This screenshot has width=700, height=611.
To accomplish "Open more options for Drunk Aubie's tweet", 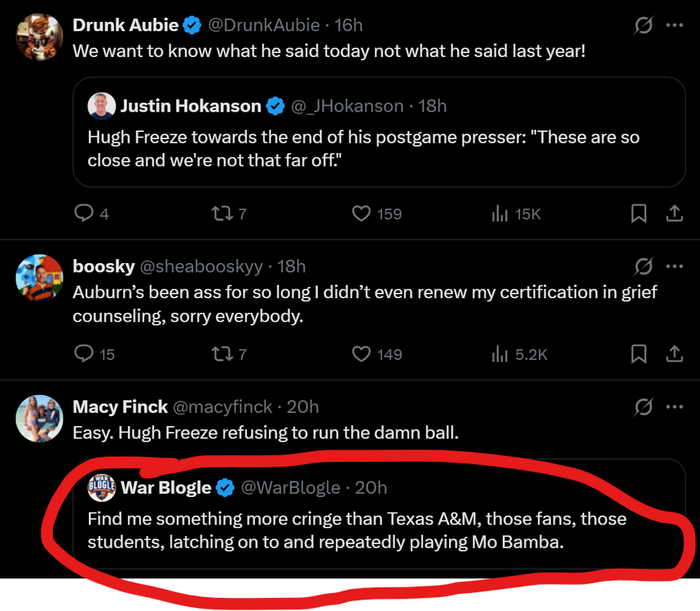I will (674, 25).
